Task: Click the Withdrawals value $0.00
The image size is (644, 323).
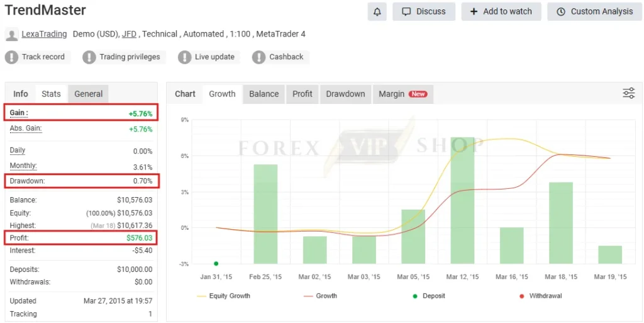Action: point(143,282)
